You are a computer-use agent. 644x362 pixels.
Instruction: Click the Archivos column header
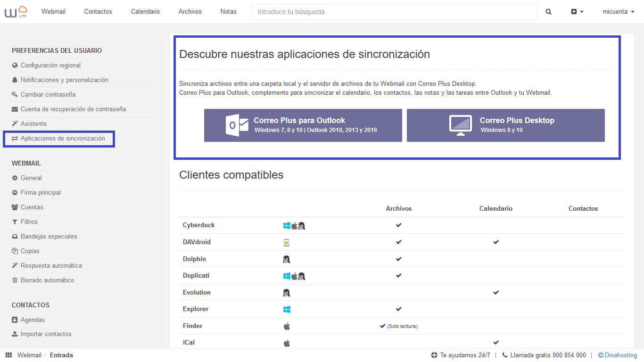399,208
